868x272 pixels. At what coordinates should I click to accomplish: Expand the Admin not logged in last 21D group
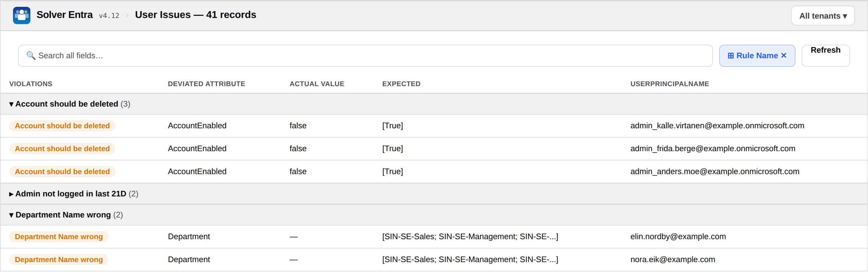(x=11, y=194)
